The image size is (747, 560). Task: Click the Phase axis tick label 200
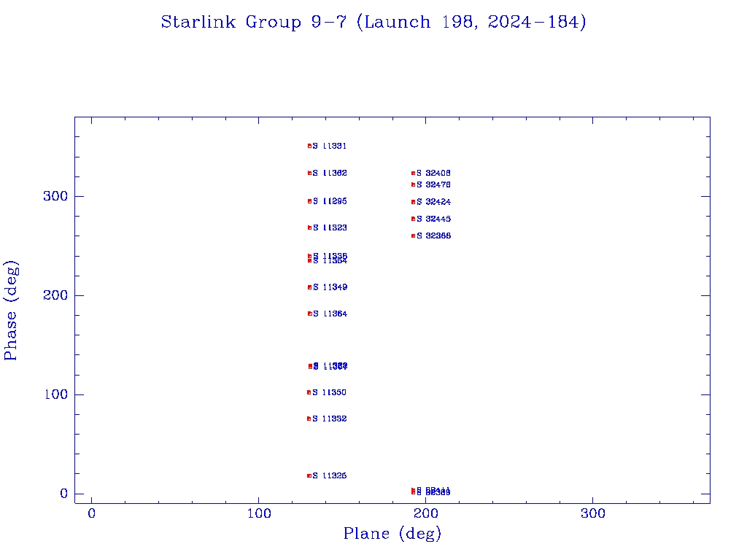tap(55, 295)
